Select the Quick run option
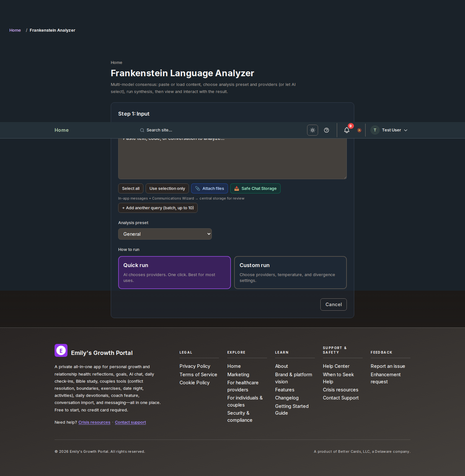 coord(174,272)
